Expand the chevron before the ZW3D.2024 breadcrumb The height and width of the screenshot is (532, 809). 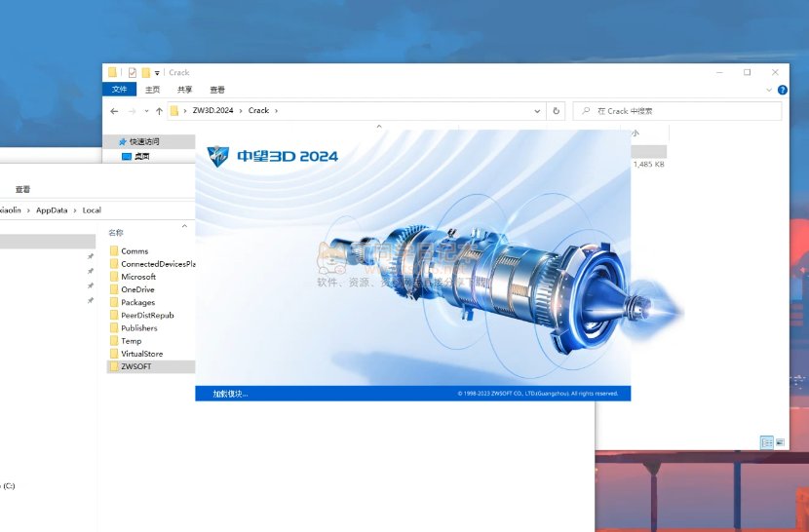[185, 110]
